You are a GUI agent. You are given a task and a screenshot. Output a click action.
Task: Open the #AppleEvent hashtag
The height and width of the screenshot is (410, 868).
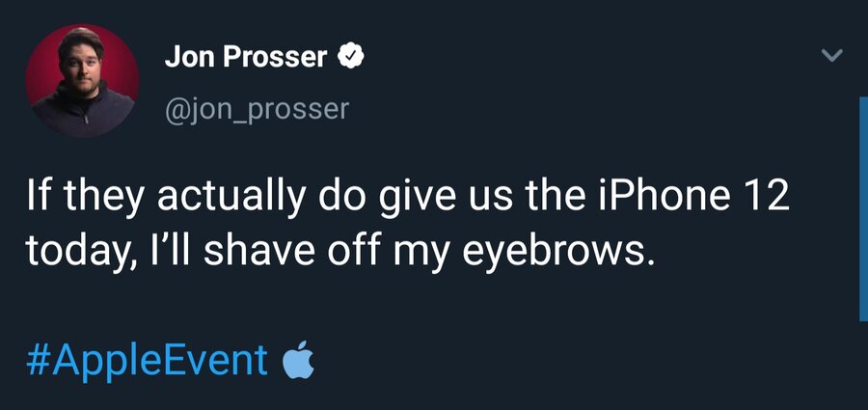(146, 361)
